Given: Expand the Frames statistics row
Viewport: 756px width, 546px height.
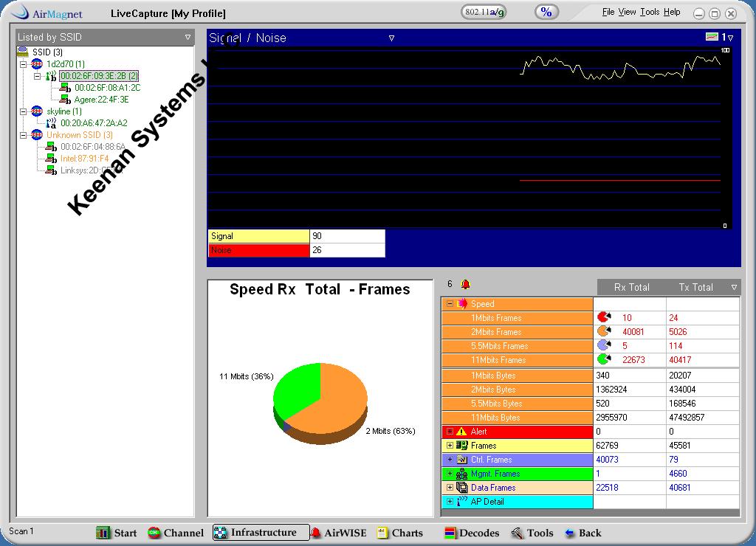Looking at the screenshot, I should click(x=450, y=445).
